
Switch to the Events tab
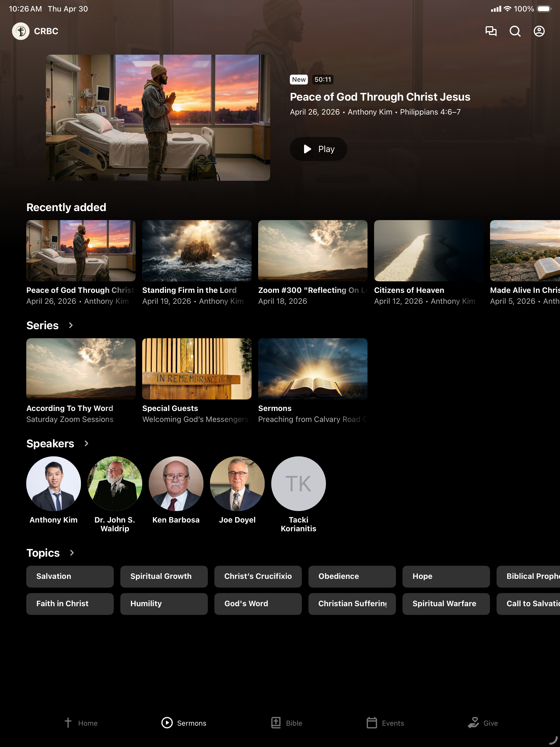(385, 723)
